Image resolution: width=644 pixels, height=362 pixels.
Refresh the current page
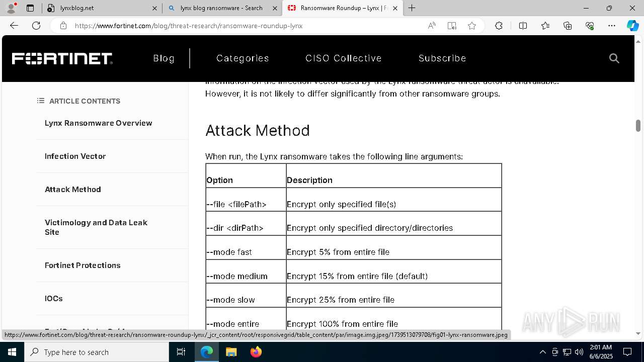(36, 26)
